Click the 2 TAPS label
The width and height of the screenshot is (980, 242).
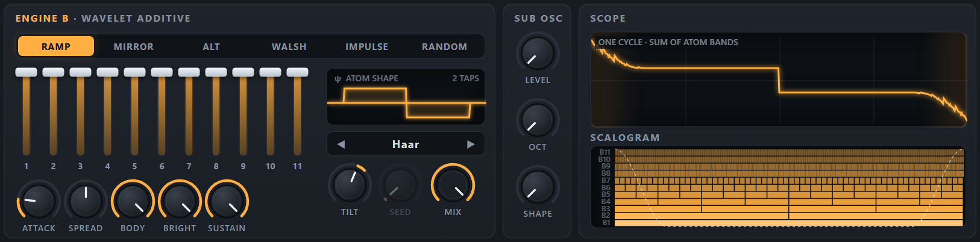click(x=466, y=78)
